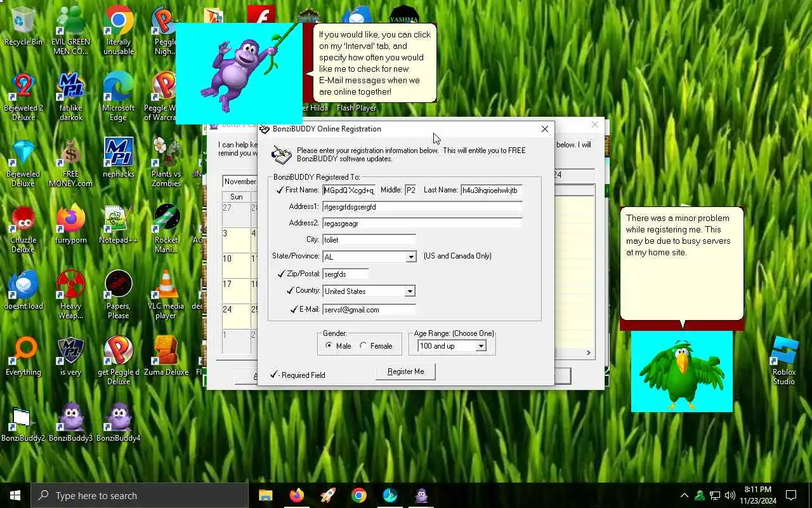Click the purple Bonzi gorilla character
812x508 pixels.
239,73
